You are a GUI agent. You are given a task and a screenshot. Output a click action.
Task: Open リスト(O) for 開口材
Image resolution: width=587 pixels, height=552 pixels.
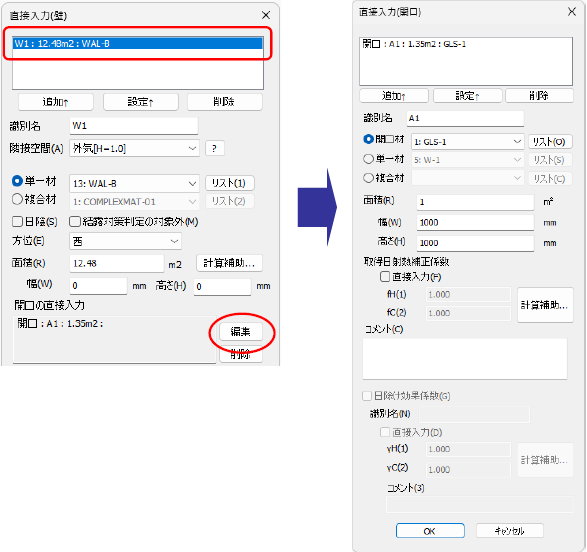pyautogui.click(x=549, y=142)
